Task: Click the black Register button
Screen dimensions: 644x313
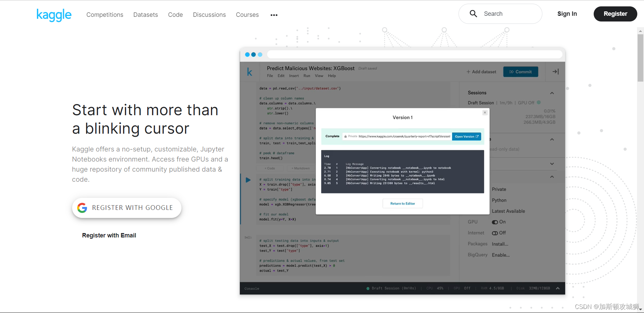Action: pyautogui.click(x=615, y=14)
